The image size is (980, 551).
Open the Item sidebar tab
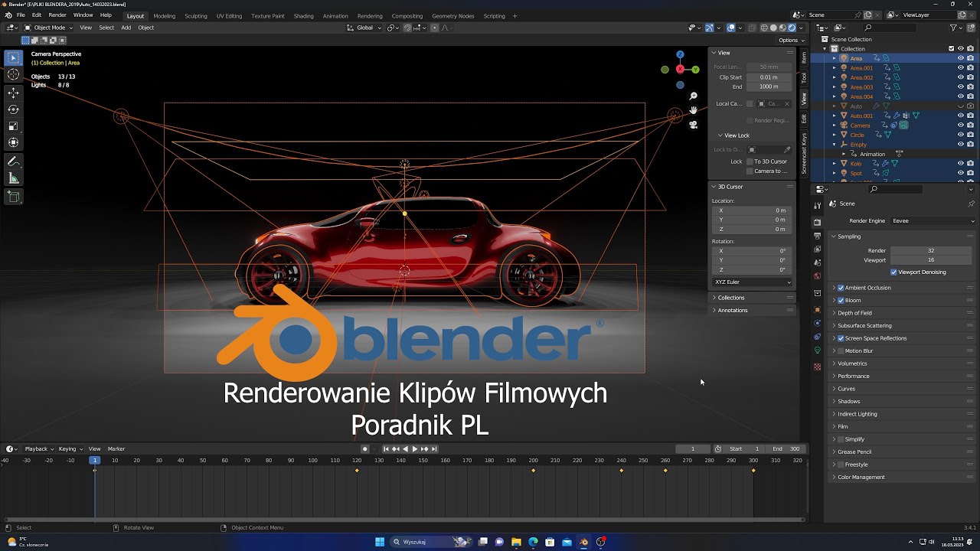804,57
